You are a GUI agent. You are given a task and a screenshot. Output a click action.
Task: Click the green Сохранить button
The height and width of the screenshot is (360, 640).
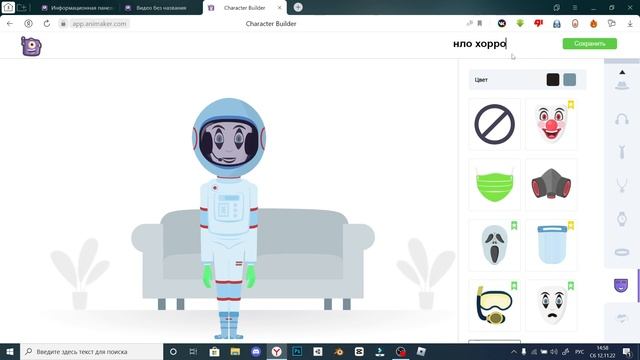coord(590,44)
